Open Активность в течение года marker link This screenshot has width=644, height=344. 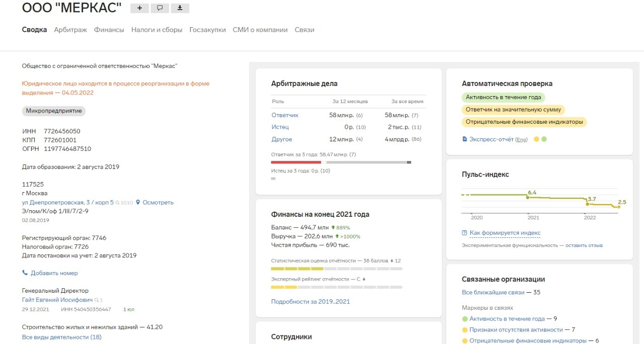tap(507, 319)
